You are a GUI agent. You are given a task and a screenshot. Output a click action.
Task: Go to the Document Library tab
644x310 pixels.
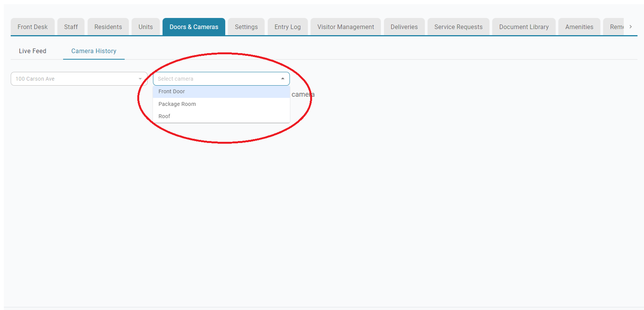pos(524,27)
